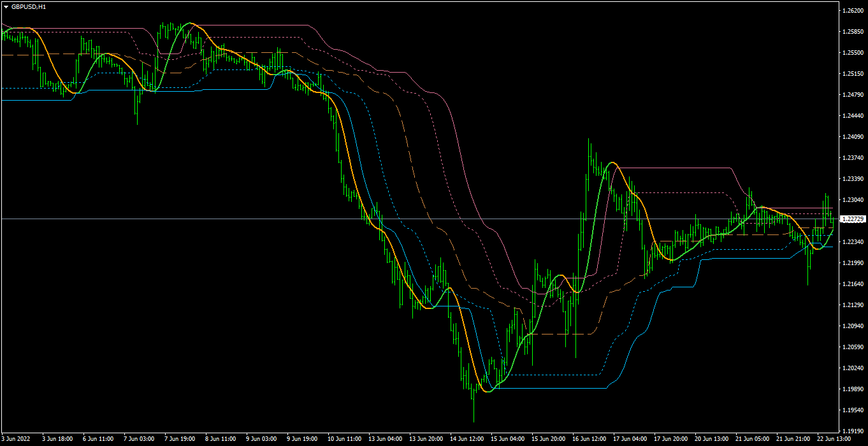
Task: Click the 17 Jun 20:00 time label
Action: click(x=671, y=439)
